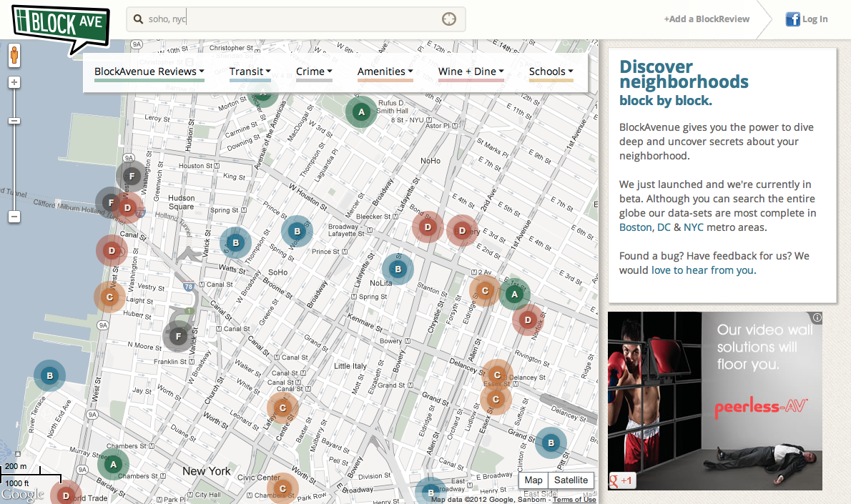Open the NYC link
Viewport: 851px width, 504px height.
[x=693, y=227]
